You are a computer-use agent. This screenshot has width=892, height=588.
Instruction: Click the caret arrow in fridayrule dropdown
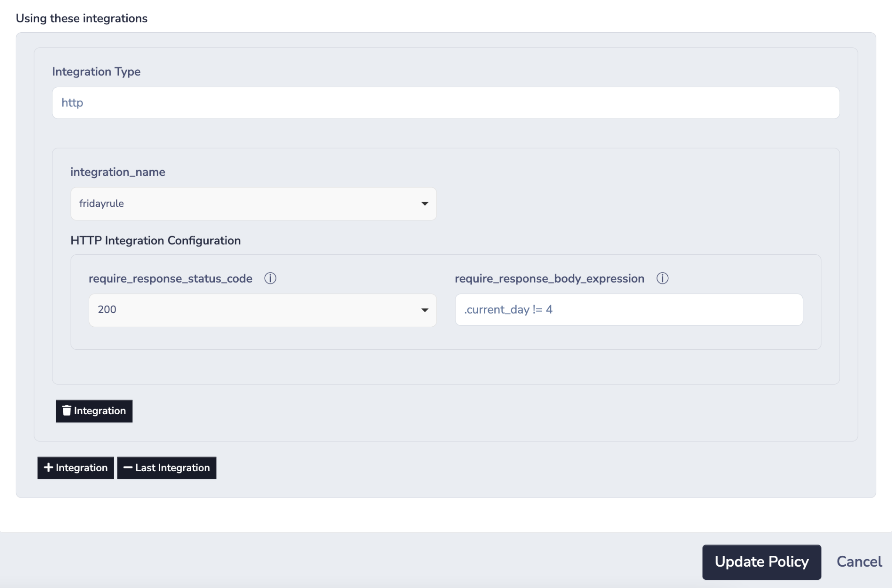(425, 203)
